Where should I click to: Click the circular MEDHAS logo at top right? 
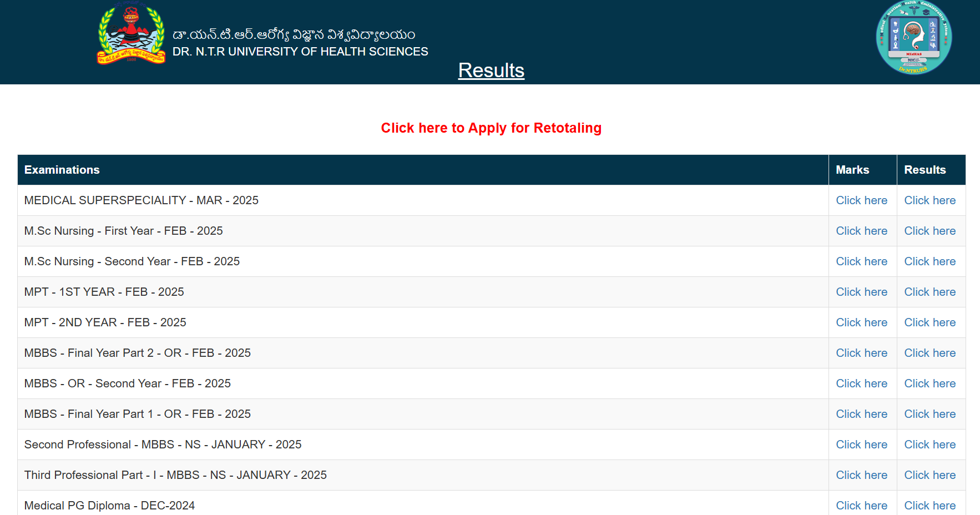(913, 38)
